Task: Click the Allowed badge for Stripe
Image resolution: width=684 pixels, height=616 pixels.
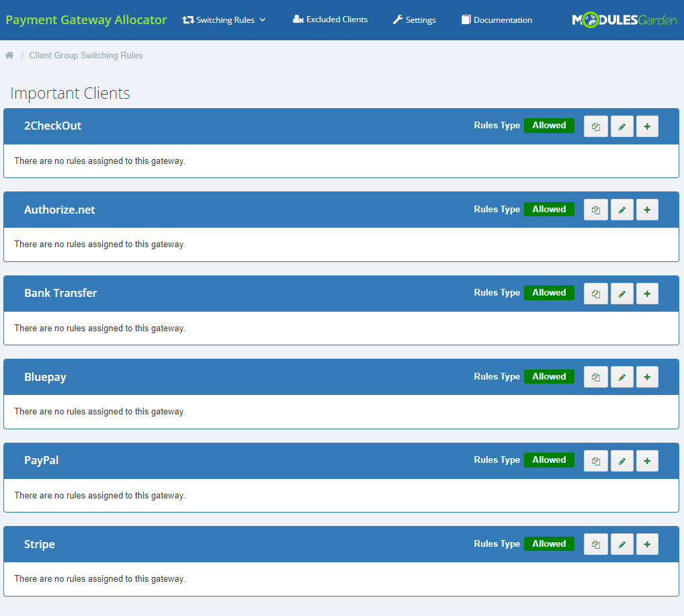Action: [x=549, y=543]
